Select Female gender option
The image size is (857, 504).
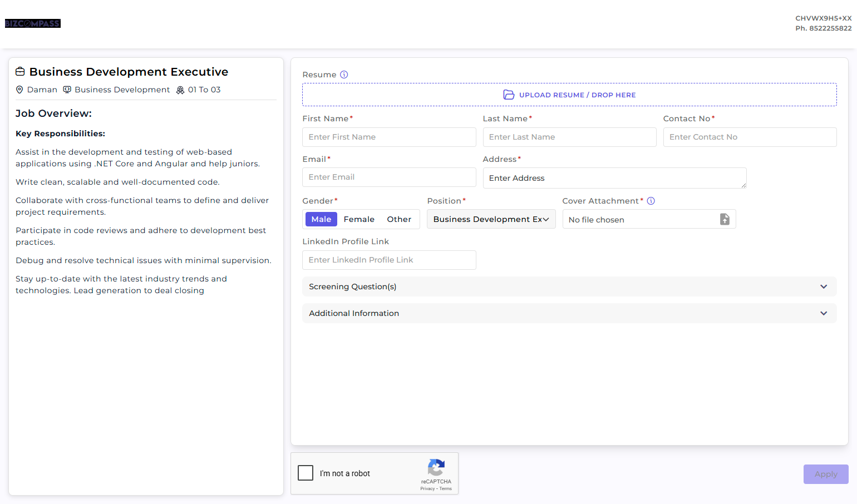tap(359, 219)
